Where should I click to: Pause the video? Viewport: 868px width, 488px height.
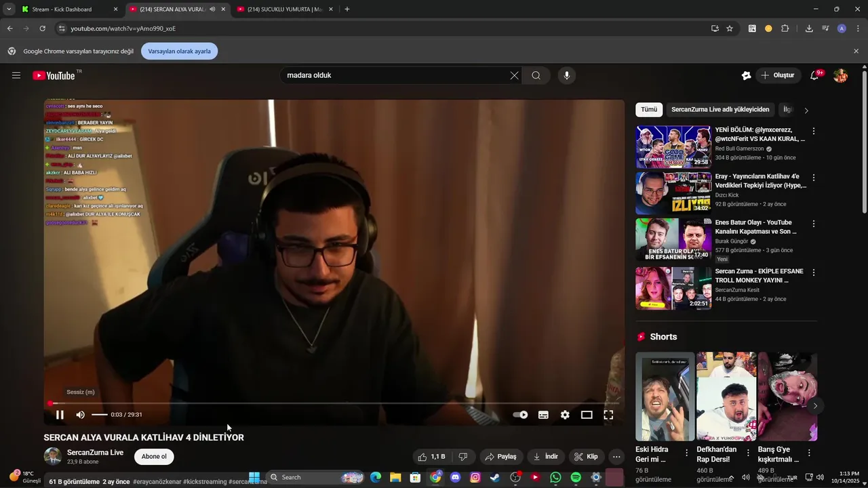pos(60,415)
